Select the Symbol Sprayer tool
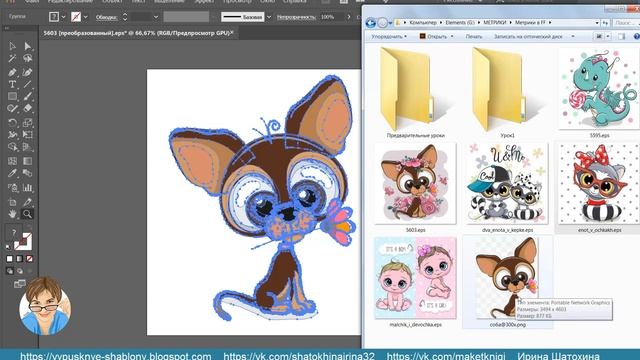Image resolution: width=640 pixels, height=360 pixels. [x=12, y=188]
